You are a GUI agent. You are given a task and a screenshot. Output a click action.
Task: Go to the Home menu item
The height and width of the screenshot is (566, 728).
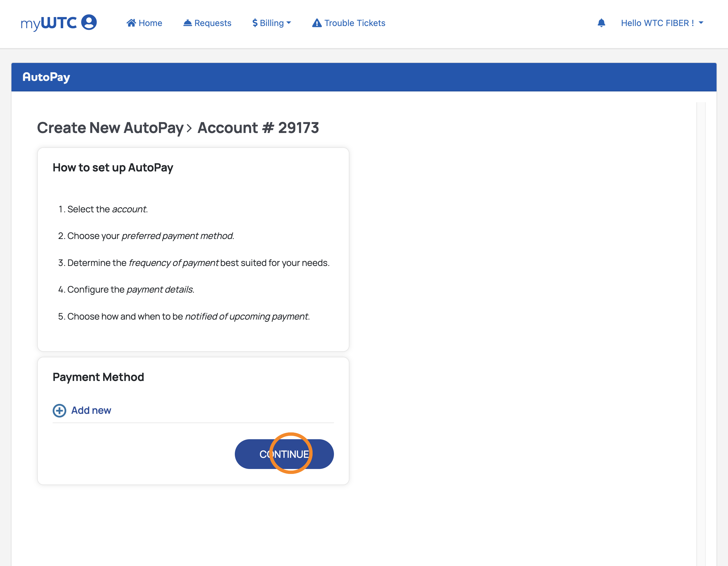(x=150, y=23)
